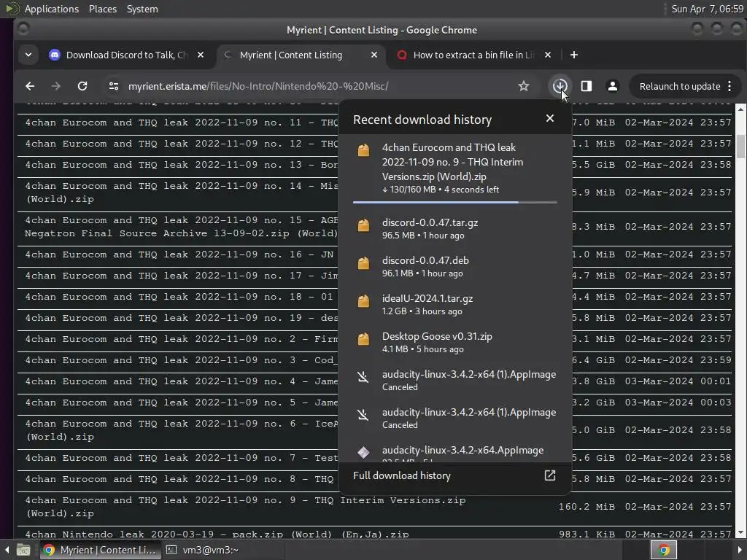Viewport: 747px width, 560px height.
Task: Switch to the How to extract a bin file tab
Action: click(x=474, y=55)
